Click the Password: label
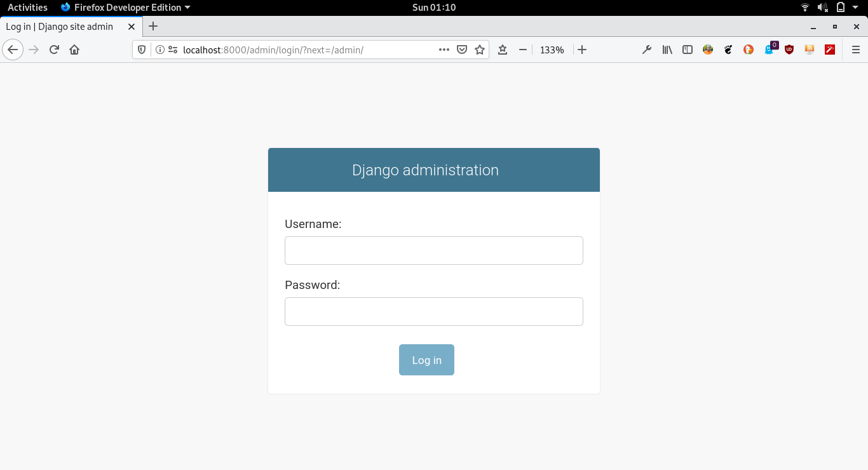Screen dimensions: 868x470 click(313, 285)
